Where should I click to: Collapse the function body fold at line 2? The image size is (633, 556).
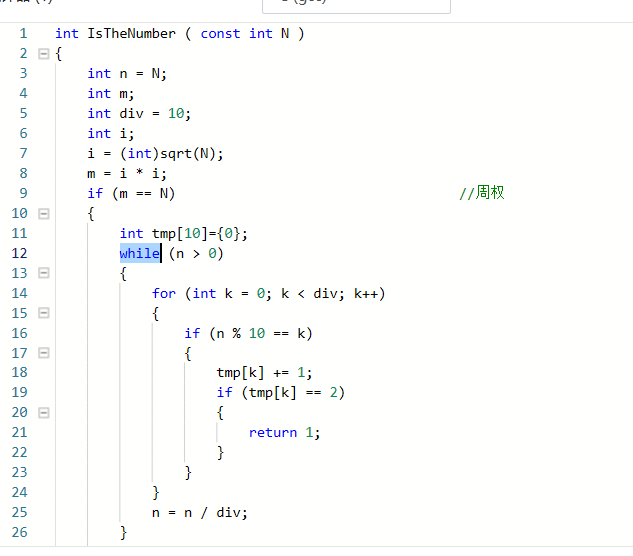pyautogui.click(x=44, y=54)
